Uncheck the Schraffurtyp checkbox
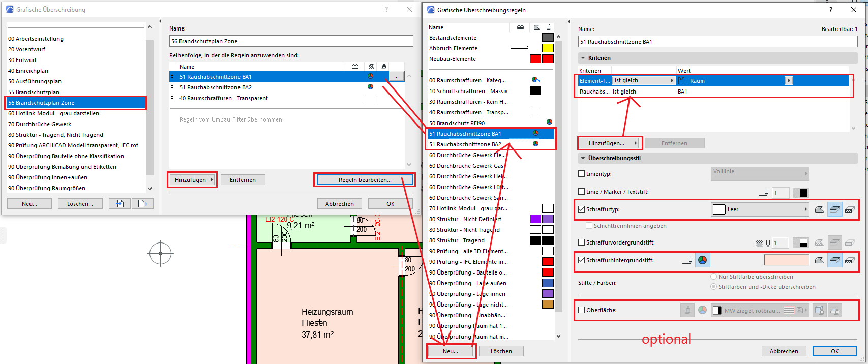The width and height of the screenshot is (868, 364). 582,209
